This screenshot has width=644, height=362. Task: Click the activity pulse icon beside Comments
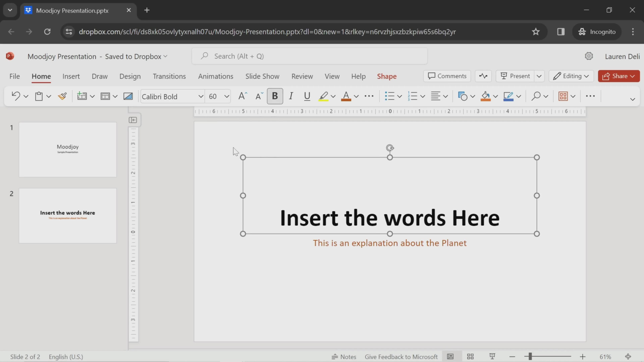pos(483,76)
